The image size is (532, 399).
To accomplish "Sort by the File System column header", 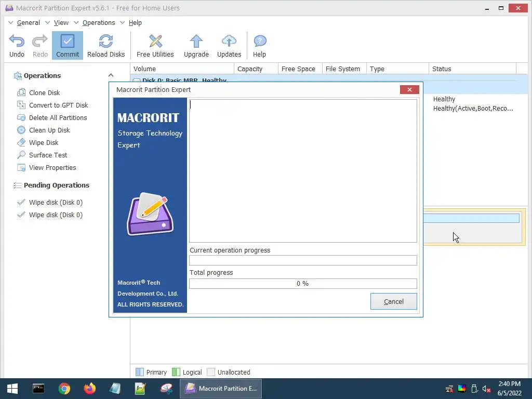I will pos(344,69).
